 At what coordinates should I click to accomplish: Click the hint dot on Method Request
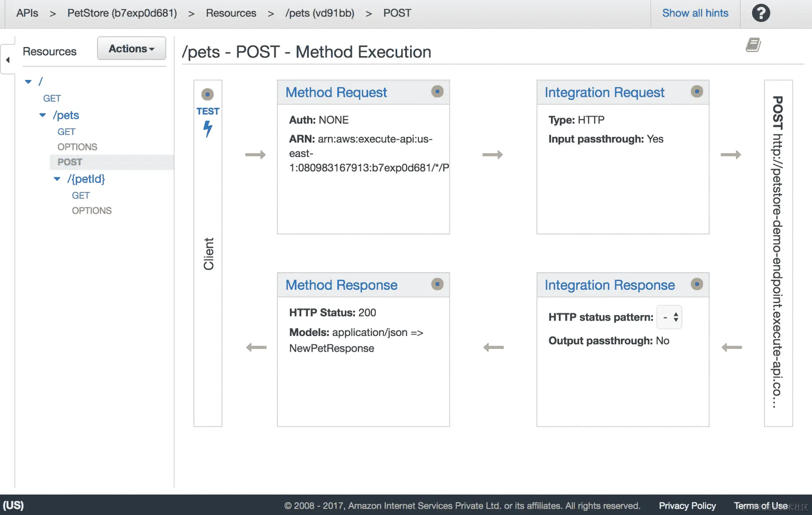pos(437,92)
